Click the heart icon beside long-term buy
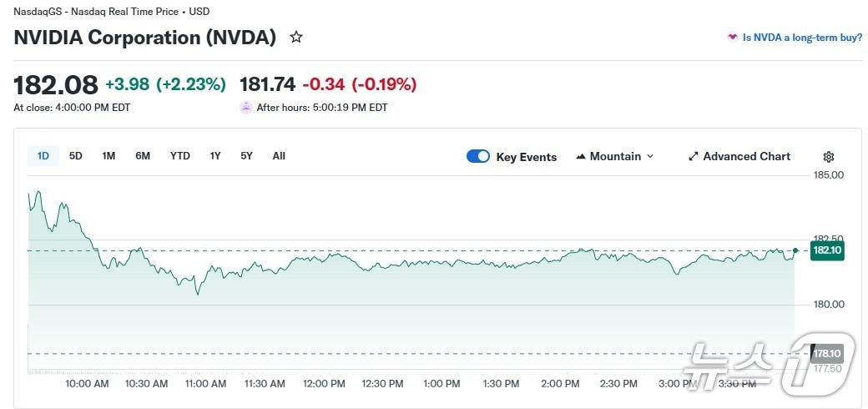Image resolution: width=868 pixels, height=409 pixels. point(733,38)
